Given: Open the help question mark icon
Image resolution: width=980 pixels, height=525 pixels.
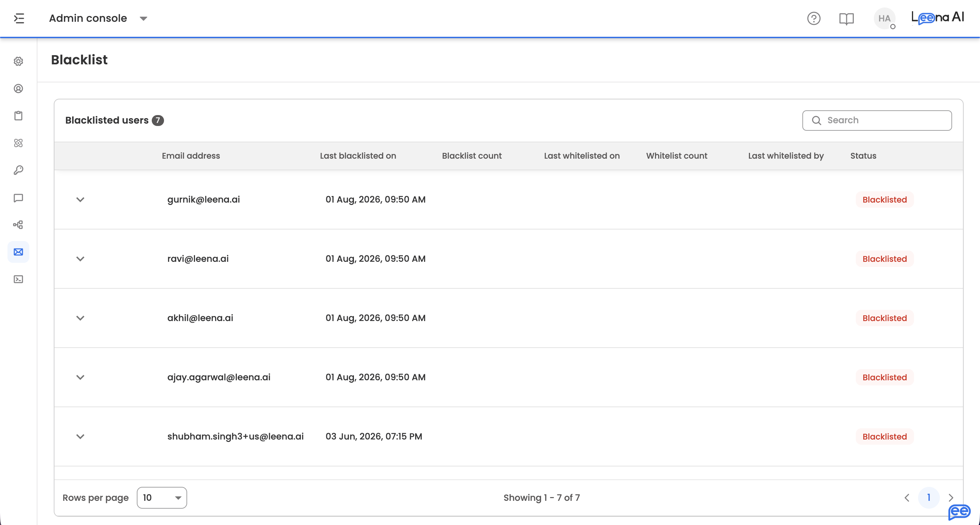Looking at the screenshot, I should coord(814,18).
